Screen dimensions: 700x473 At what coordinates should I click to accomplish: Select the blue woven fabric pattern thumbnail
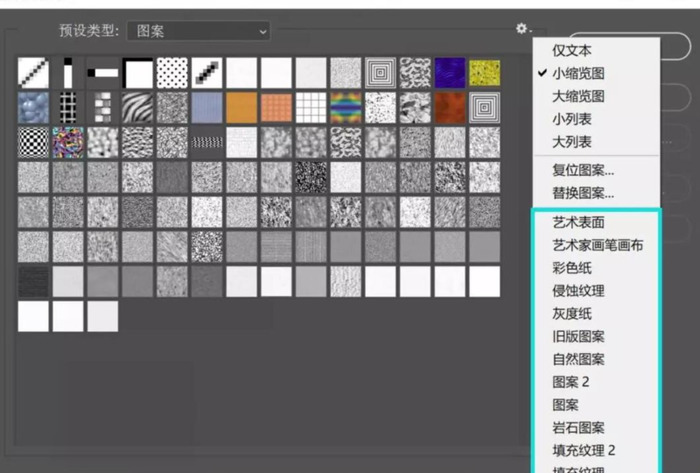[207, 108]
